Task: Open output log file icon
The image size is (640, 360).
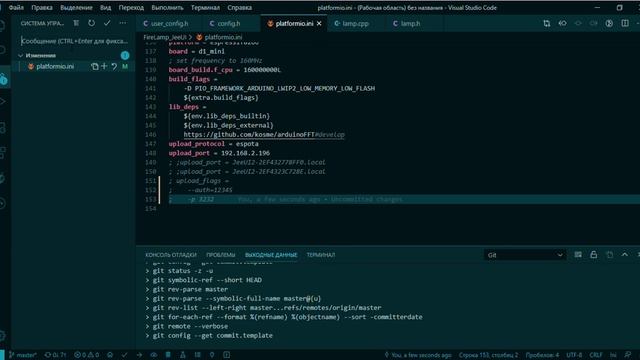Action: (609, 255)
